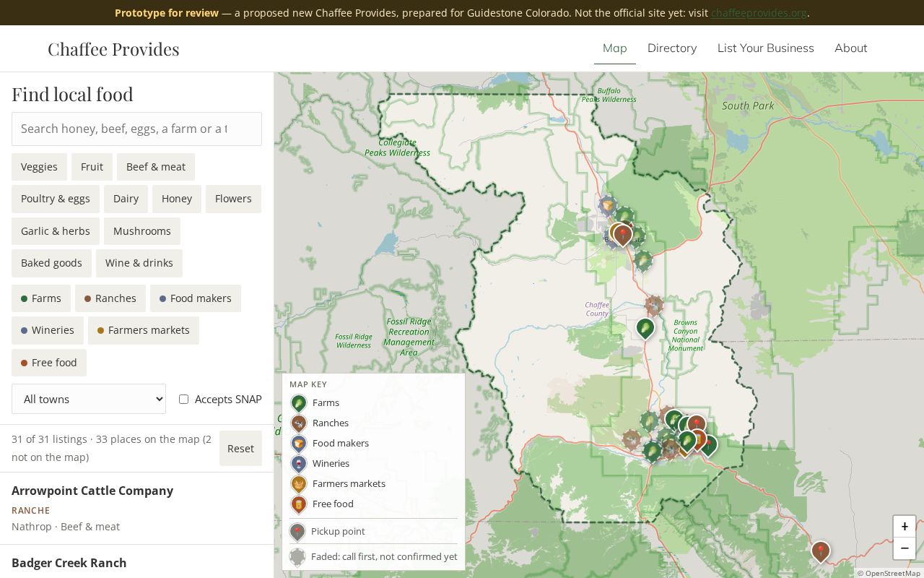Screen dimensions: 924x578
Task: Toggle the Wineries type filter chip in the sidebar
Action: point(48,330)
